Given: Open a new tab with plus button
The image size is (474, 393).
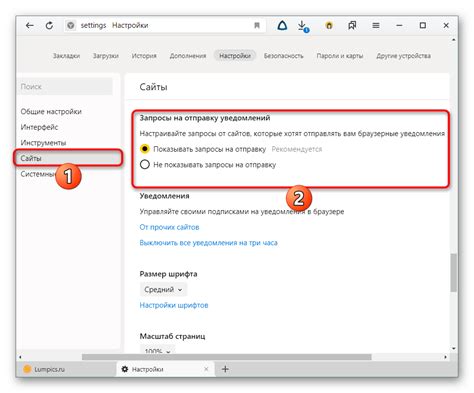Looking at the screenshot, I should tap(225, 369).
